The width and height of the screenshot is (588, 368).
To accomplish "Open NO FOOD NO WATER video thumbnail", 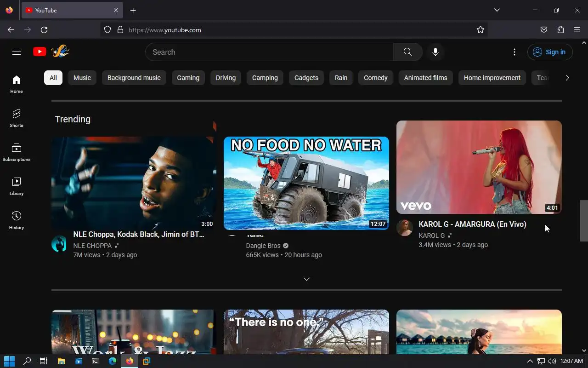I will (x=306, y=183).
